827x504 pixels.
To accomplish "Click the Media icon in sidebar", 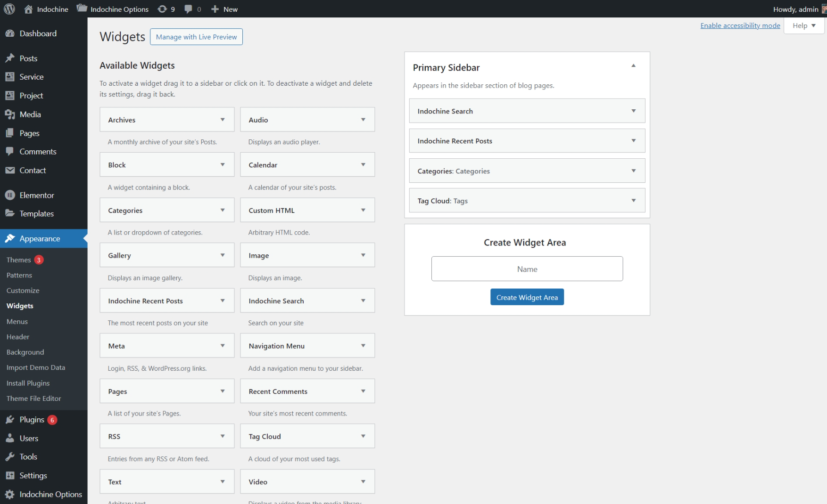I will click(10, 114).
